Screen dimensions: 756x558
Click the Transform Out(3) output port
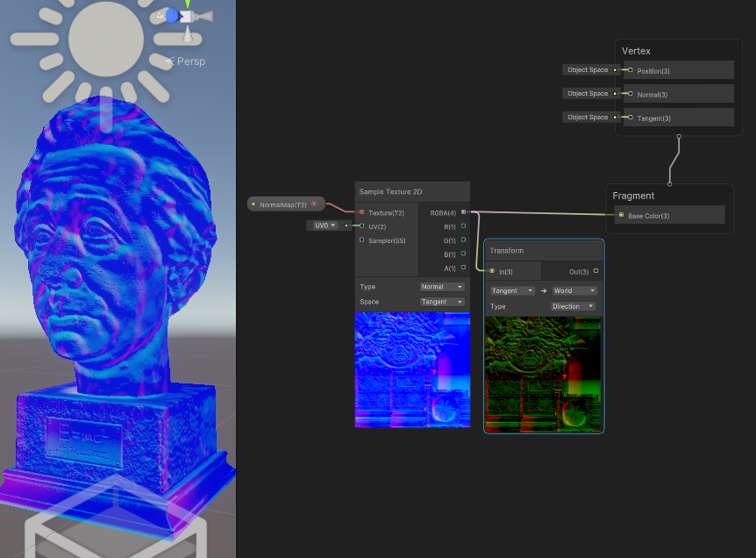tap(596, 271)
